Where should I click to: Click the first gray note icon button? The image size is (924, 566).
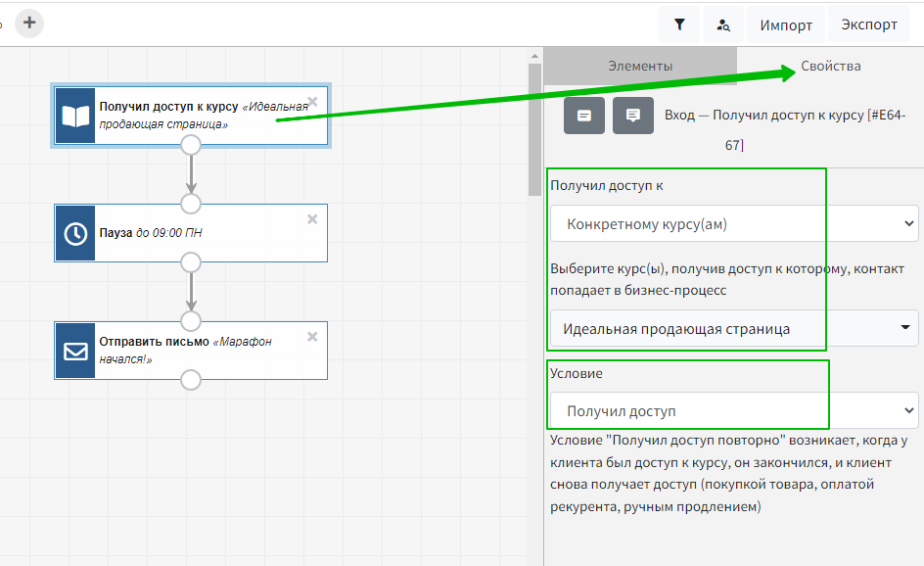click(584, 116)
